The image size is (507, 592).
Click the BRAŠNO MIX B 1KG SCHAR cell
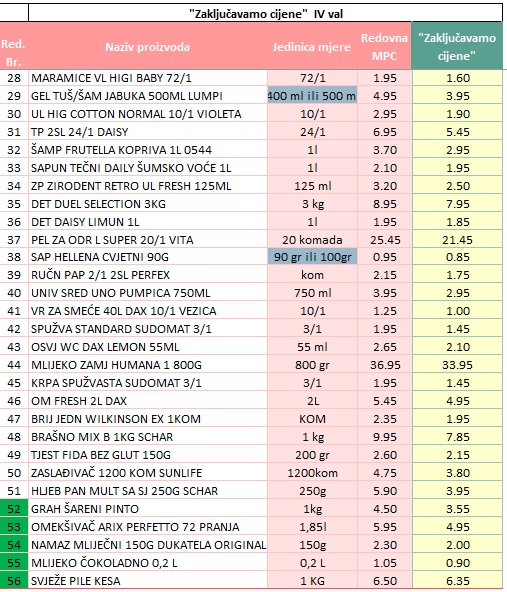tap(148, 437)
